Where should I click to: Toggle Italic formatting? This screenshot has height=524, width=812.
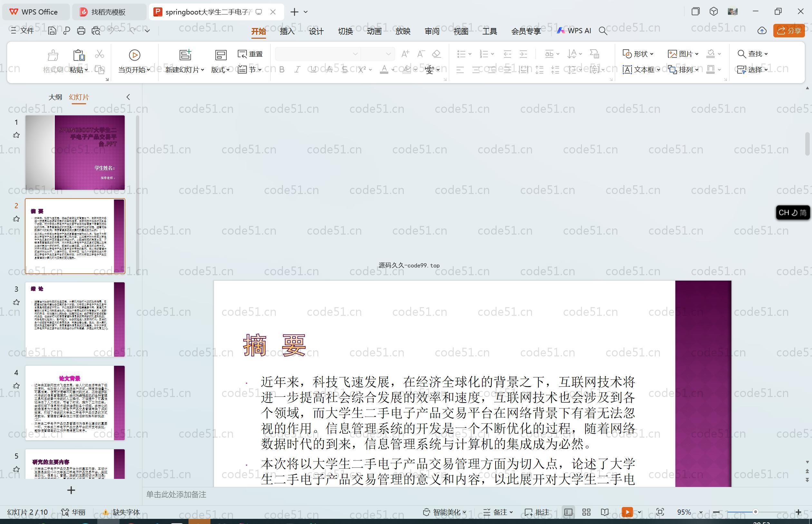pyautogui.click(x=297, y=70)
